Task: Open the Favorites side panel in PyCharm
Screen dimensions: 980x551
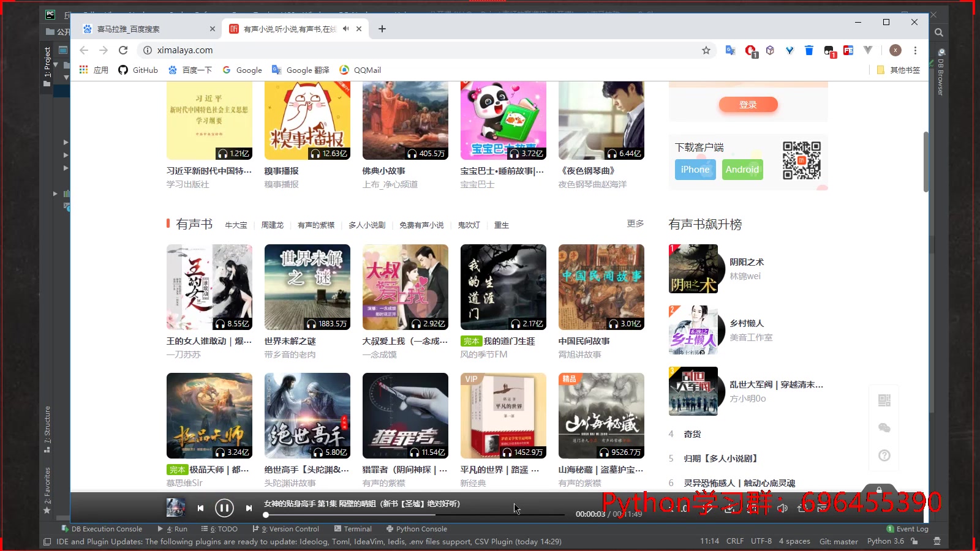Action: coord(47,490)
